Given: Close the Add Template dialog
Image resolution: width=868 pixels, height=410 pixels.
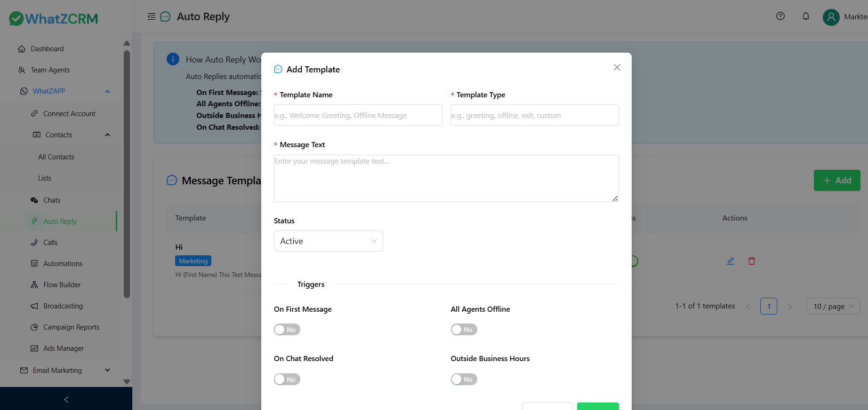Looking at the screenshot, I should 617,67.
